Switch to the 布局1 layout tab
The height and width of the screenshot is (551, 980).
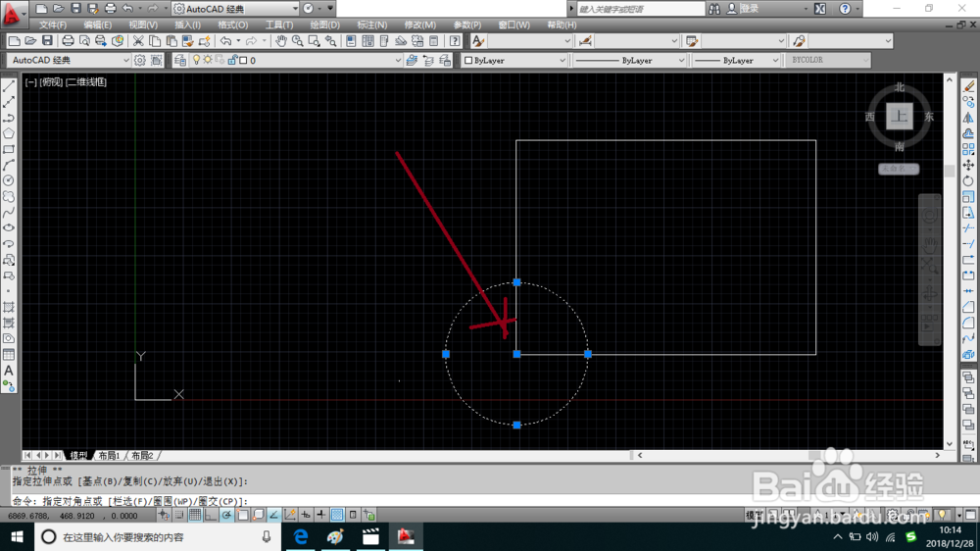click(x=109, y=455)
